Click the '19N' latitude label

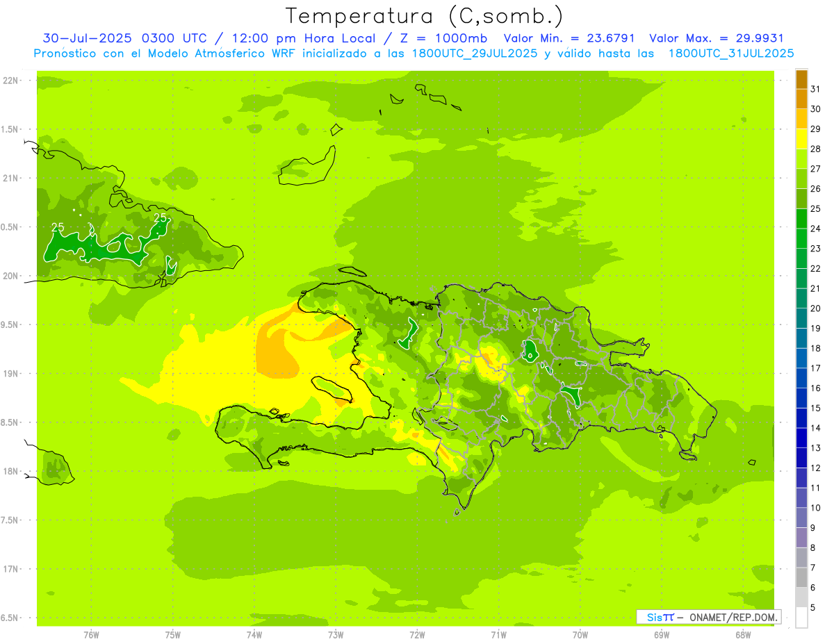[x=10, y=373]
